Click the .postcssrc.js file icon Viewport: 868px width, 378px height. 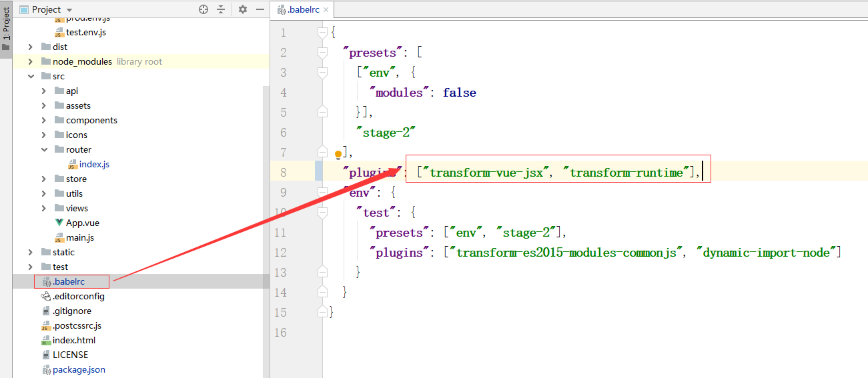coord(46,326)
